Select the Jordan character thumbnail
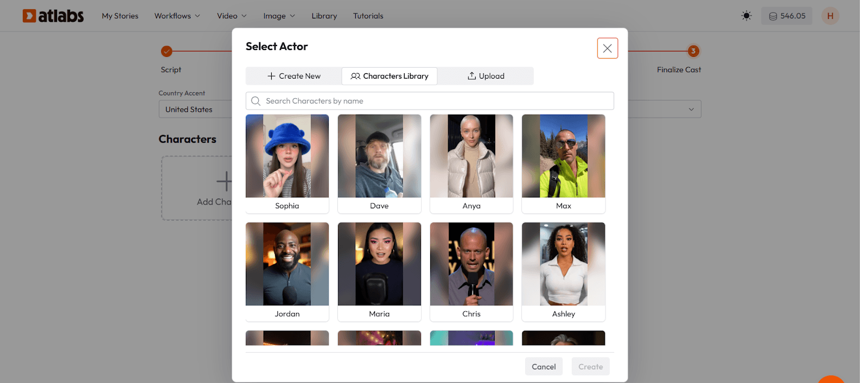 pos(287,264)
